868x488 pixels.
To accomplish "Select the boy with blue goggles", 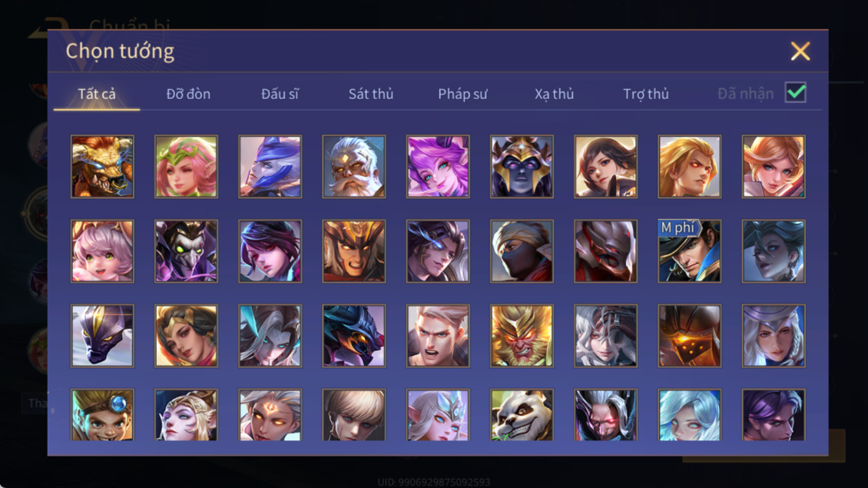I will [102, 415].
